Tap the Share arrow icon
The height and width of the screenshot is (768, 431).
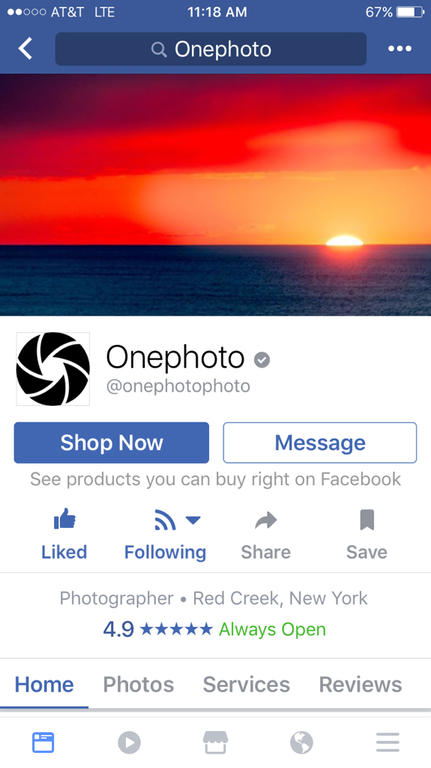[266, 520]
